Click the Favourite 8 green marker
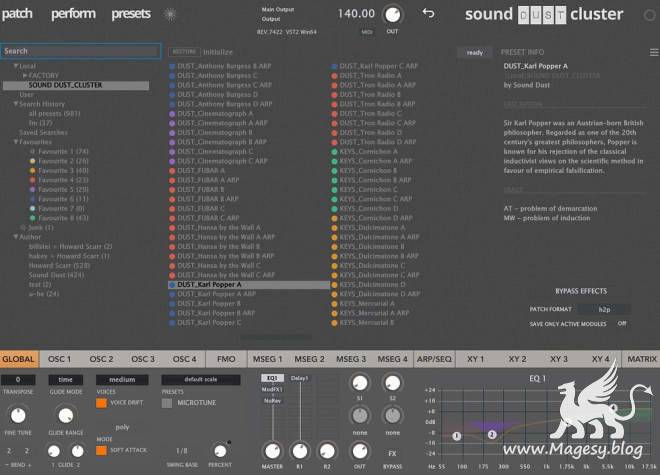 coord(32,218)
